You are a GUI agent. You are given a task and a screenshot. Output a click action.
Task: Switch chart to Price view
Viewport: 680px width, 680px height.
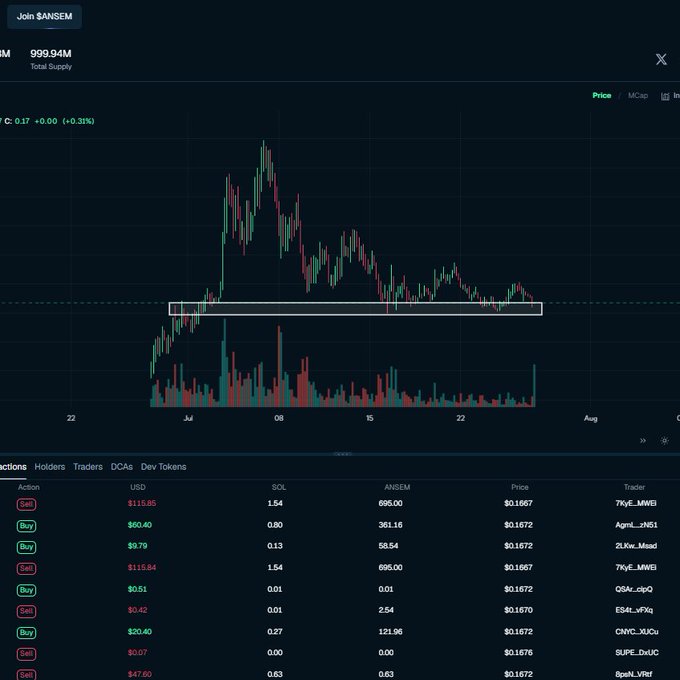[x=602, y=95]
